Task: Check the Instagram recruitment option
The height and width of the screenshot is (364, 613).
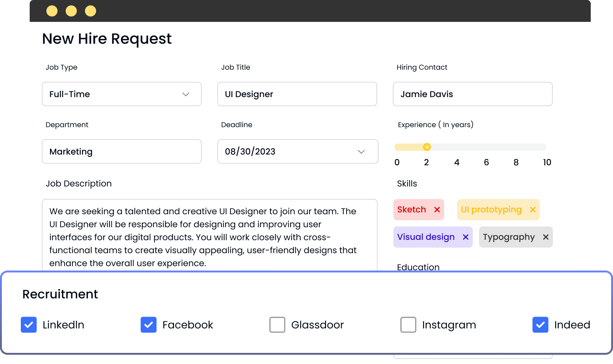Action: [408, 325]
